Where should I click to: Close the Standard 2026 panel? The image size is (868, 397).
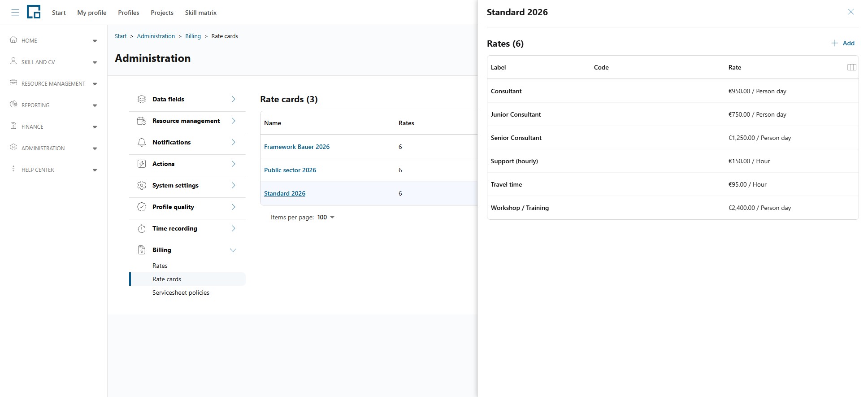851,12
